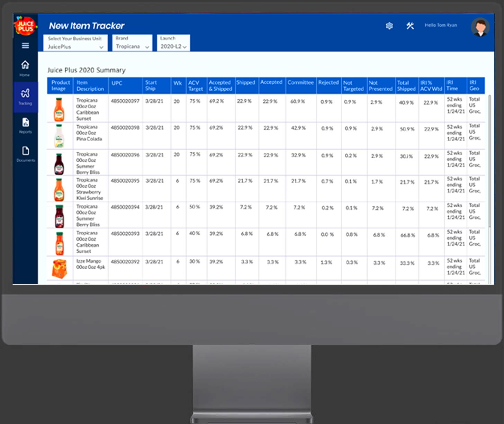Click the New Item Tracker title

point(87,26)
